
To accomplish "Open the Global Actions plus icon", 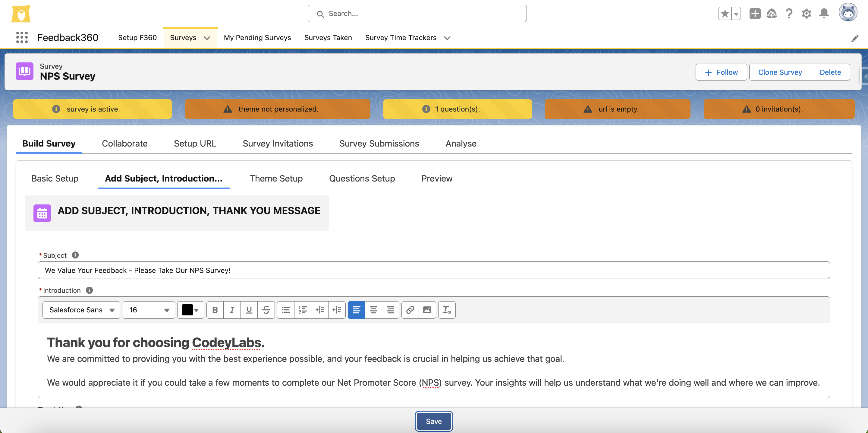I will coord(755,14).
